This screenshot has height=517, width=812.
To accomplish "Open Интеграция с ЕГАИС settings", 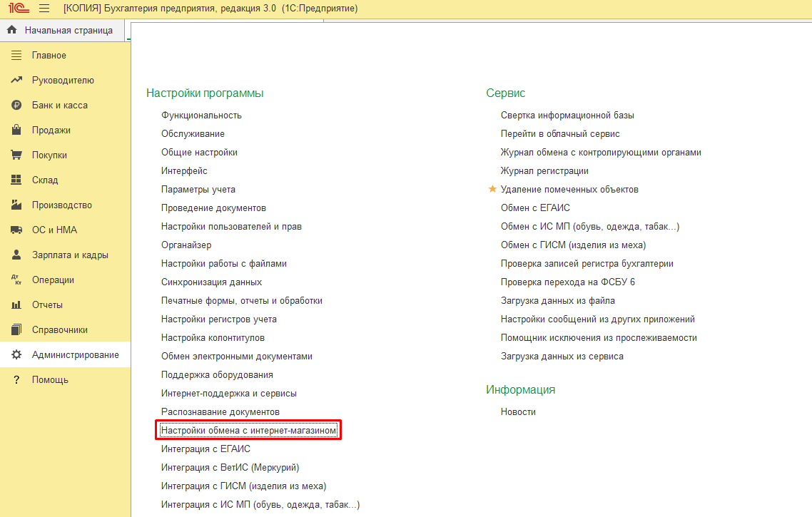I will point(205,449).
